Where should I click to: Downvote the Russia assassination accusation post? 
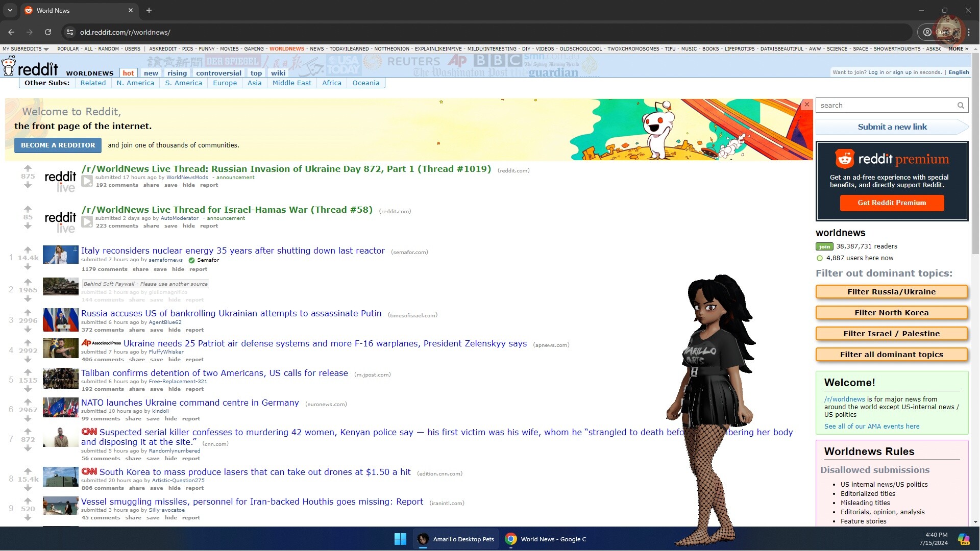(28, 329)
